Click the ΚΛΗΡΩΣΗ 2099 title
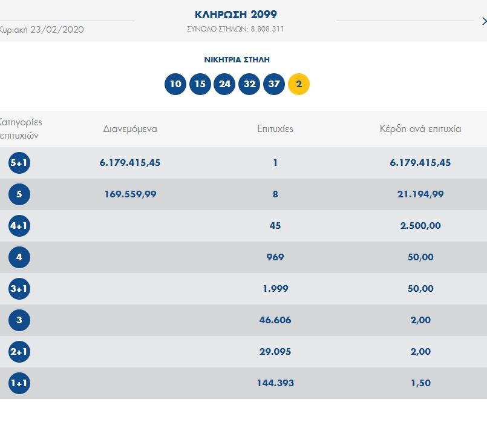Viewport: 487px width, 448px height. click(236, 15)
